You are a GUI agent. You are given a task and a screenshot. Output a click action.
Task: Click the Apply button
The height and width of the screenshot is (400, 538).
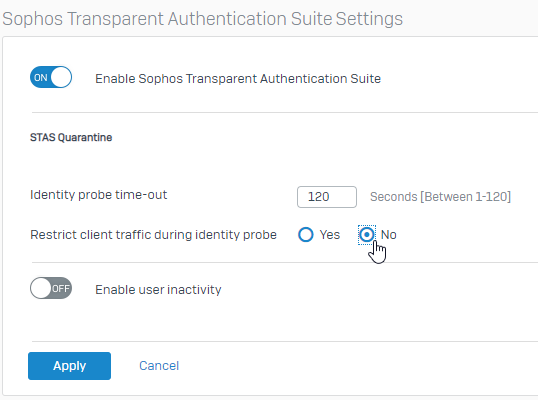69,366
